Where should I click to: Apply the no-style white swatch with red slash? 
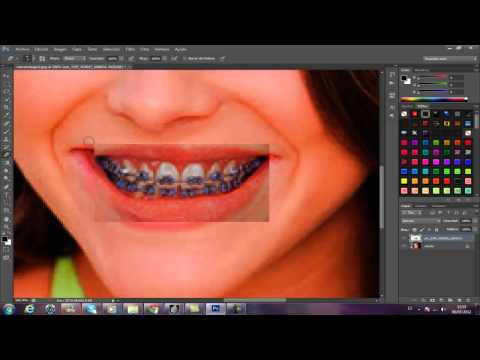tap(404, 114)
